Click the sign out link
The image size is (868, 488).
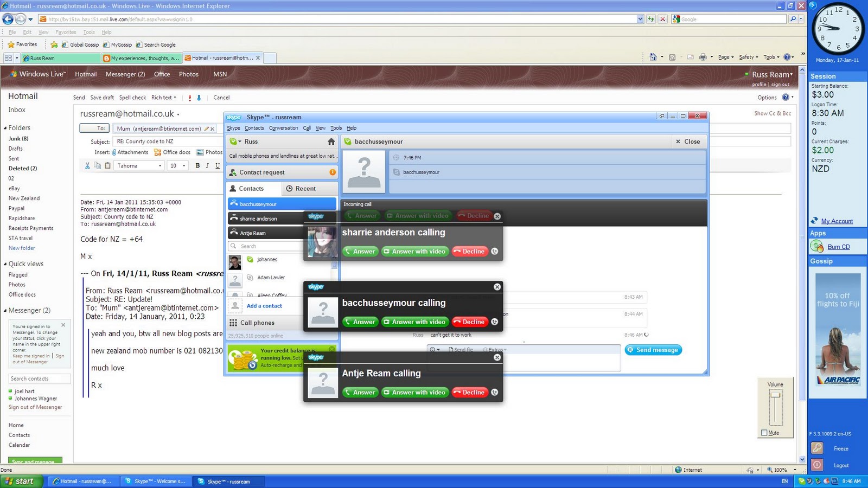(780, 85)
